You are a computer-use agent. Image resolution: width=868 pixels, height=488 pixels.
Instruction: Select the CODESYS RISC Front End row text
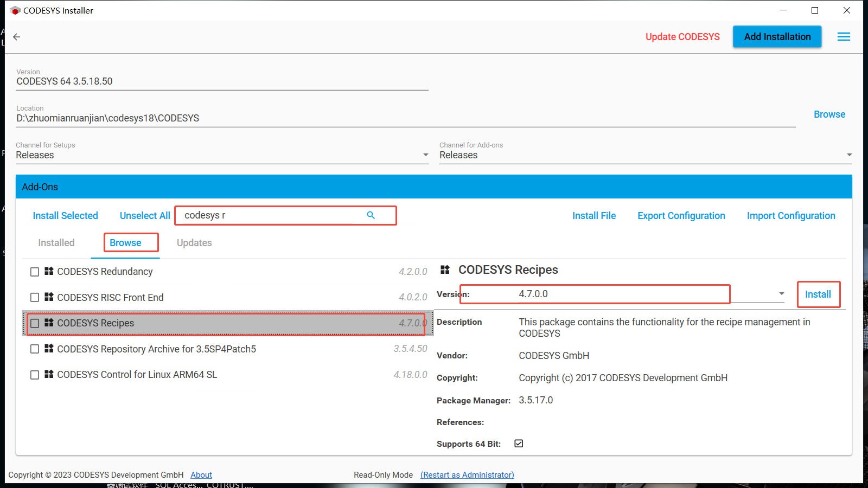[x=110, y=298]
